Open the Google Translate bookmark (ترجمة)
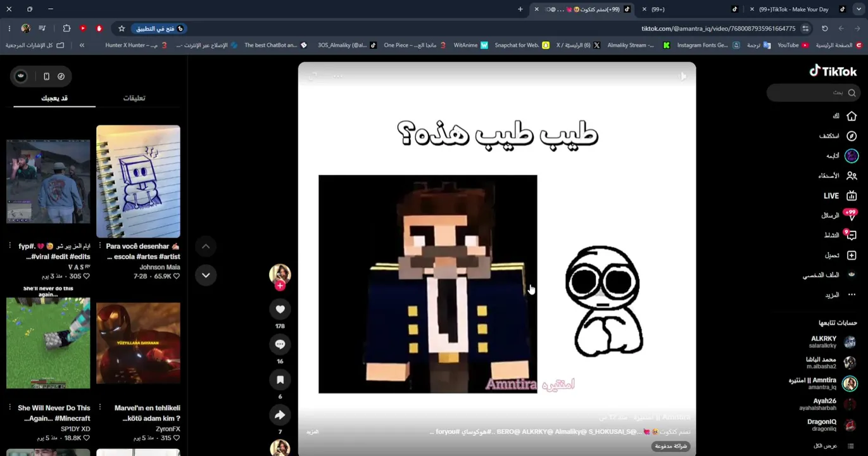This screenshot has height=456, width=868. click(758, 45)
